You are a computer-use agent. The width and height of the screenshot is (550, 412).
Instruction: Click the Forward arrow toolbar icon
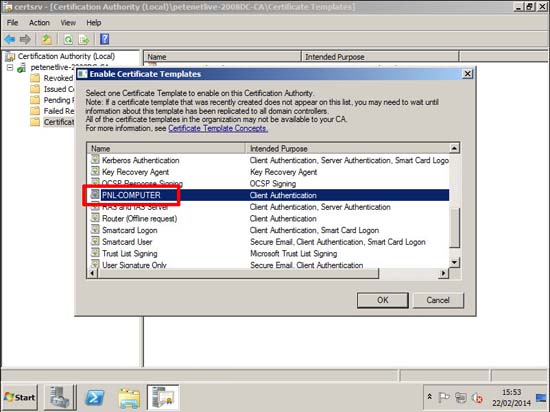(x=25, y=39)
